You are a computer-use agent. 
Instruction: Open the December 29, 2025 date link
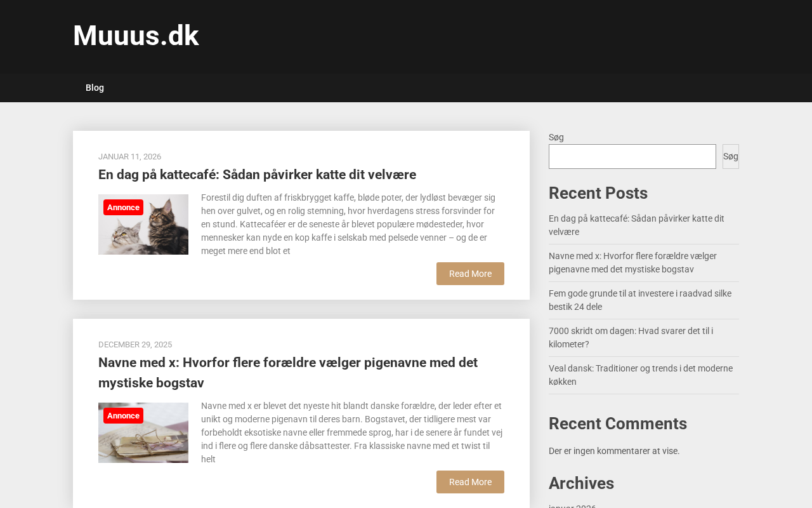click(x=135, y=345)
